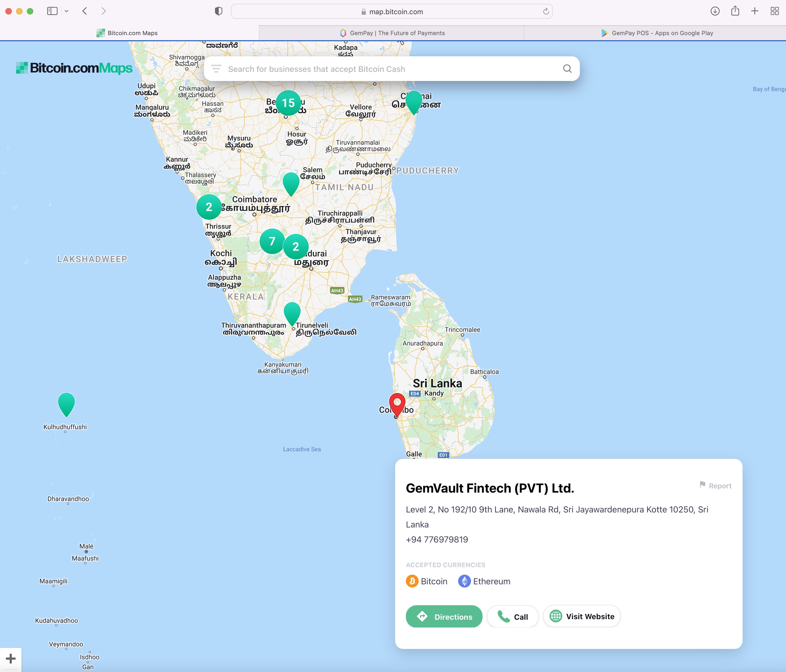Expand the sidebar dropdown chevron
The height and width of the screenshot is (672, 786).
tap(66, 11)
